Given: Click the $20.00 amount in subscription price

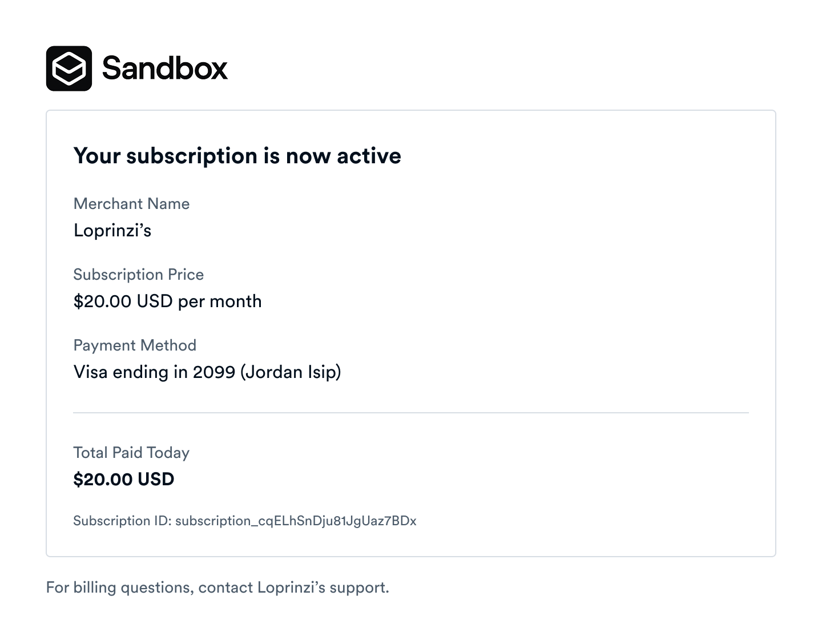Looking at the screenshot, I should [103, 301].
